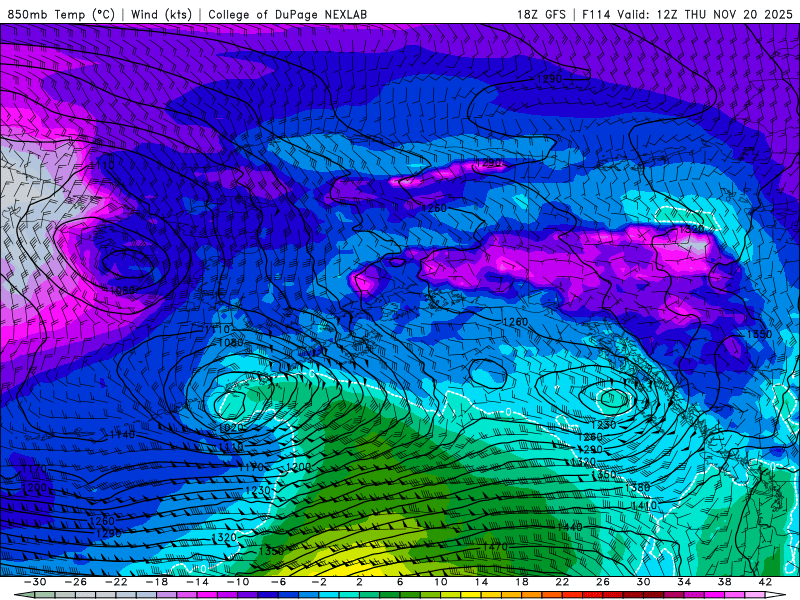The image size is (800, 600).
Task: Select the -10 temperature scale label
Action: pyautogui.click(x=238, y=582)
